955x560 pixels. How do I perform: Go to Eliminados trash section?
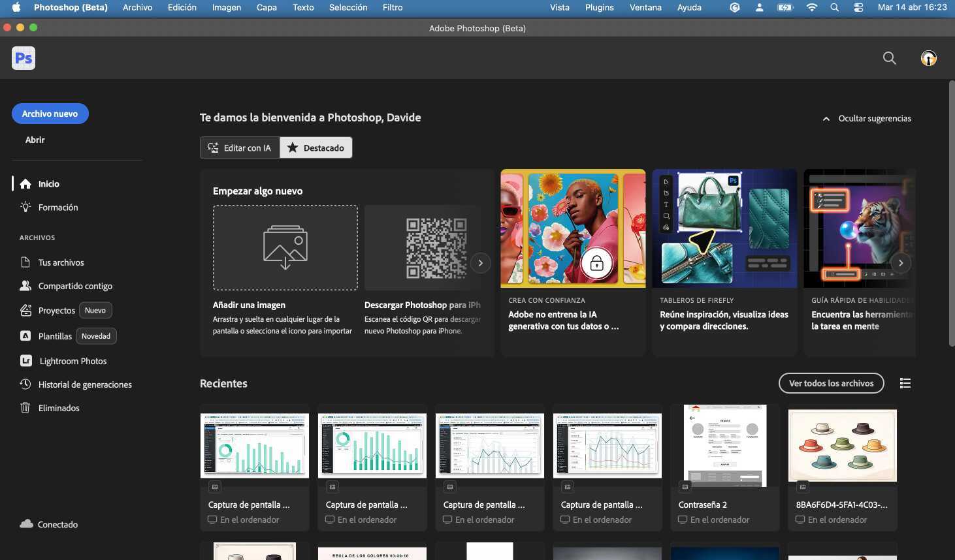[x=58, y=408]
